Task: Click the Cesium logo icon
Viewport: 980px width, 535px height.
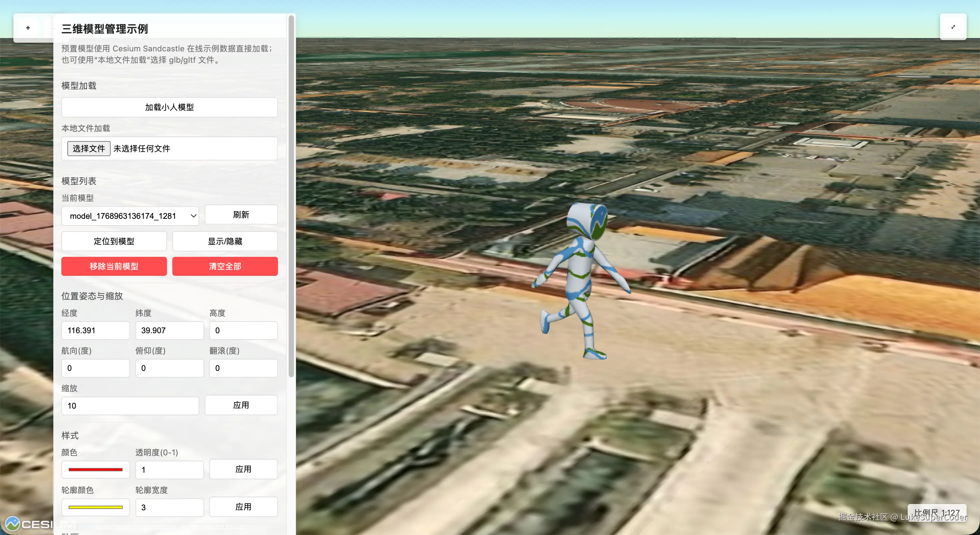Action: 13,524
